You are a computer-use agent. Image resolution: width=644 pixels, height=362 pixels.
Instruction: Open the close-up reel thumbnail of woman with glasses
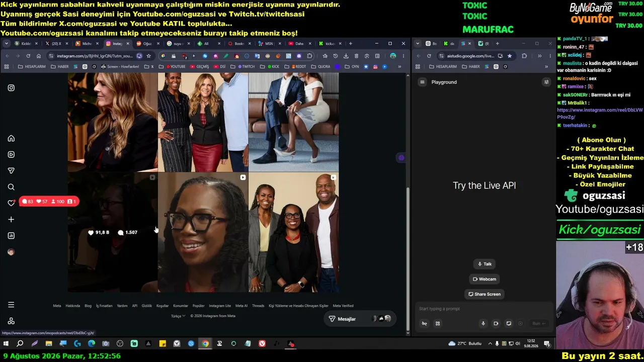click(203, 232)
